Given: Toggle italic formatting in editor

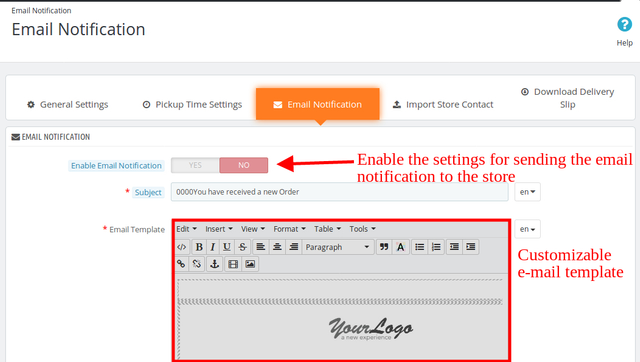Looking at the screenshot, I should (213, 247).
